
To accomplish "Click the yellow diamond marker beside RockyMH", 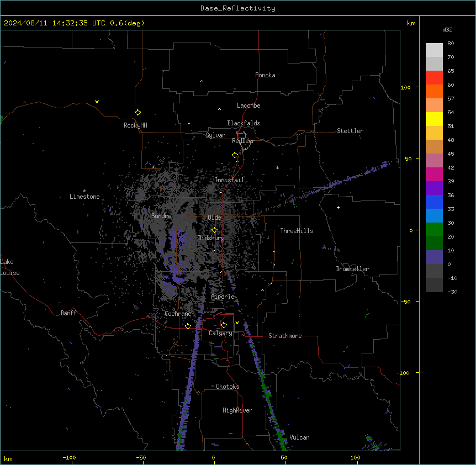I will click(x=138, y=113).
